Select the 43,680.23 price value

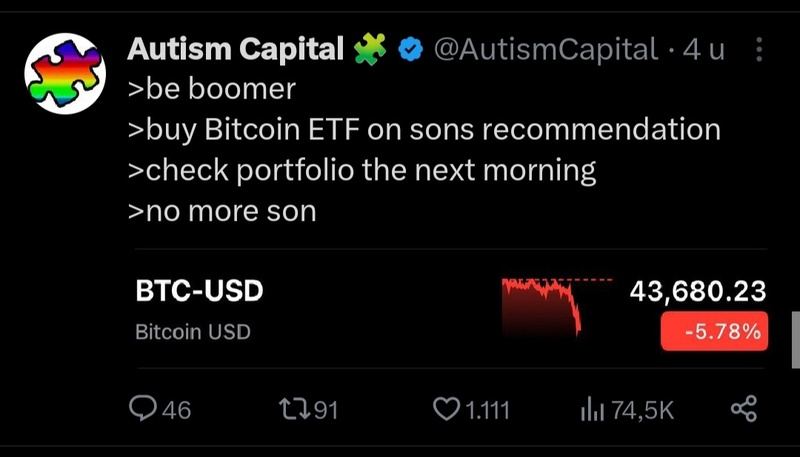[697, 291]
